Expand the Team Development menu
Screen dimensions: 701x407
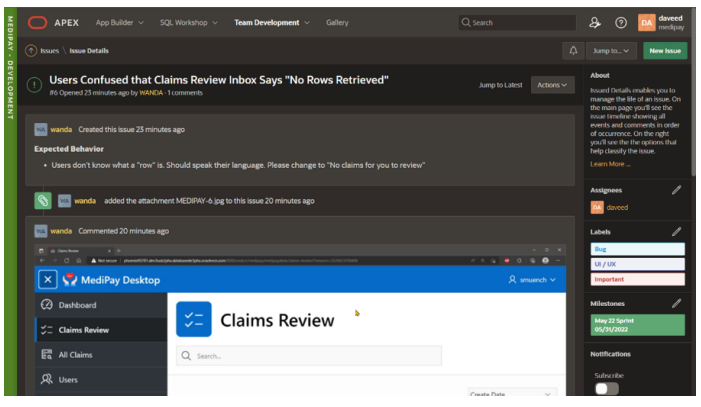point(271,22)
